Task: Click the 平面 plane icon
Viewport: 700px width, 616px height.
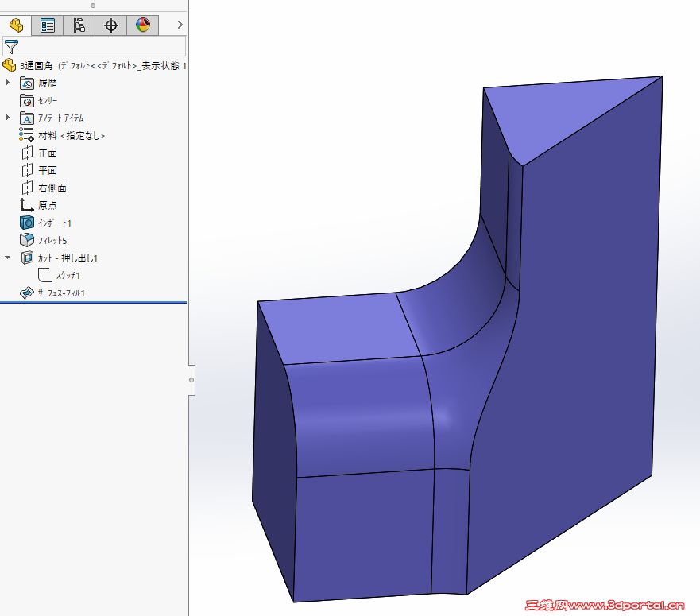Action: point(27,170)
